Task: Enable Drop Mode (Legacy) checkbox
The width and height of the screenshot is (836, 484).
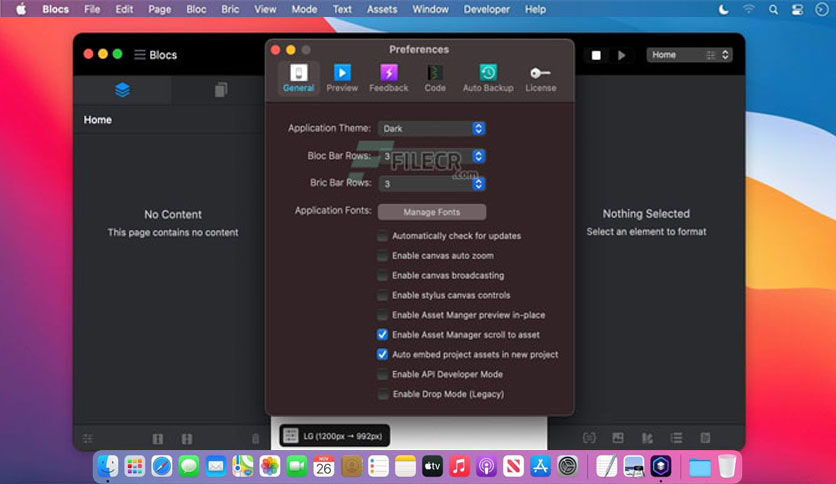Action: 382,394
